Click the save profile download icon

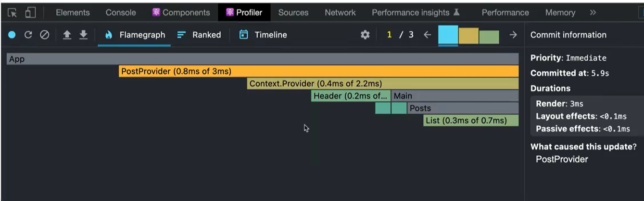83,35
